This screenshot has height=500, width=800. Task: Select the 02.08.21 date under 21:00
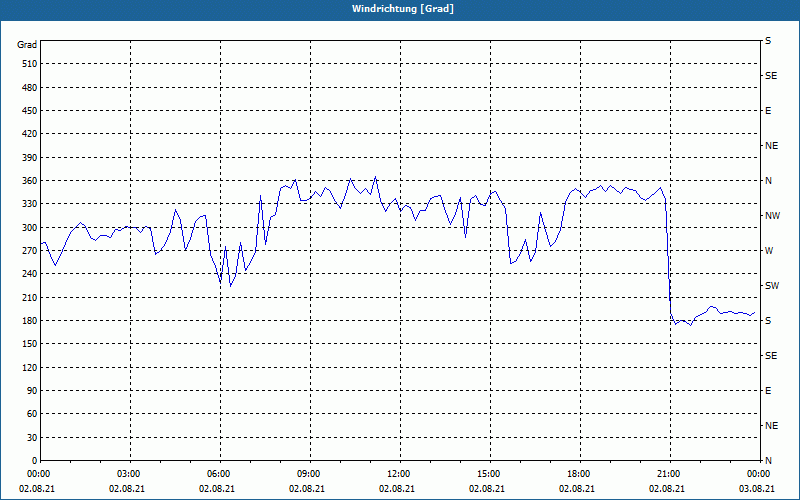click(x=667, y=488)
